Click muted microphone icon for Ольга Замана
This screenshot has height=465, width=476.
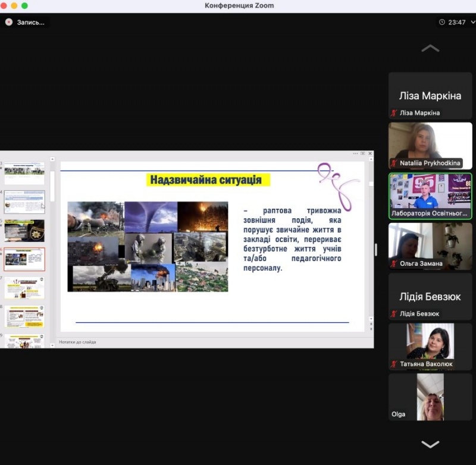point(393,263)
